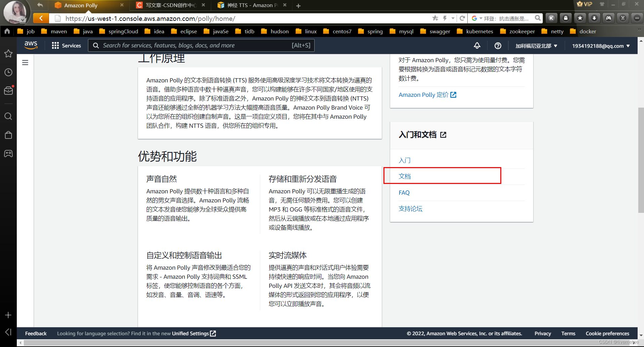Open the 入门 getting started link
Image resolution: width=644 pixels, height=347 pixels.
pyautogui.click(x=405, y=160)
